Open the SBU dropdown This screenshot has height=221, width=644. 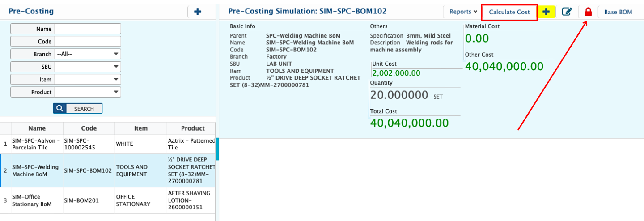tap(87, 67)
